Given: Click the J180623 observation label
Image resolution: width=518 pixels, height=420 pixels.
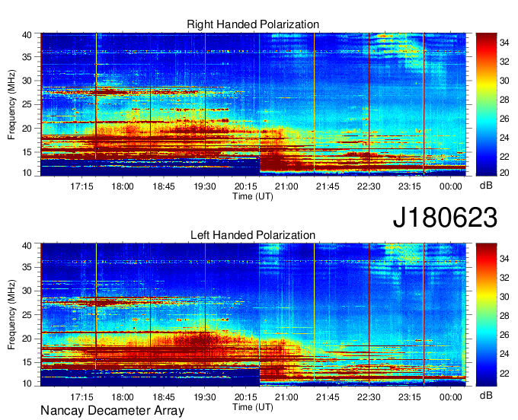Looking at the screenshot, I should pos(445,218).
